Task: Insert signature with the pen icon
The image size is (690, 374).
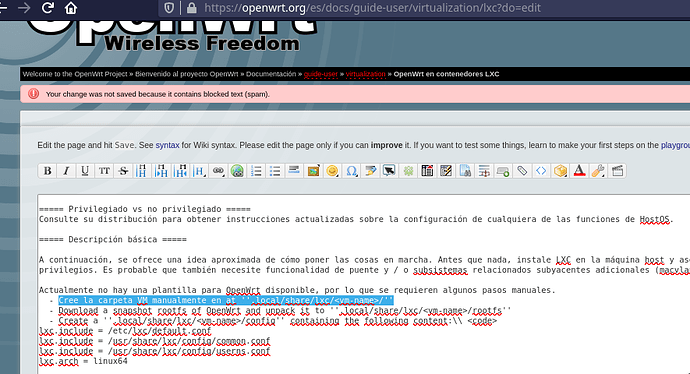Action: coord(370,171)
